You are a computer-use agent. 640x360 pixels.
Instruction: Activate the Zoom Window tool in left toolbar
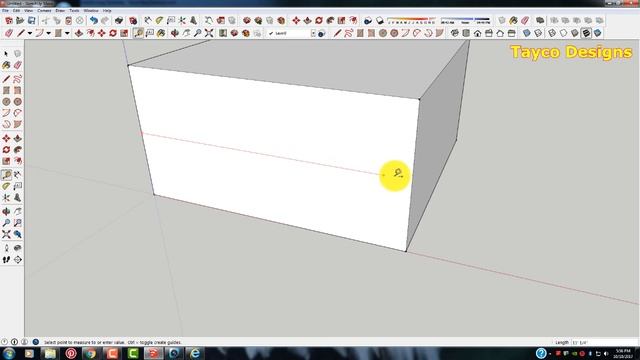17,223
